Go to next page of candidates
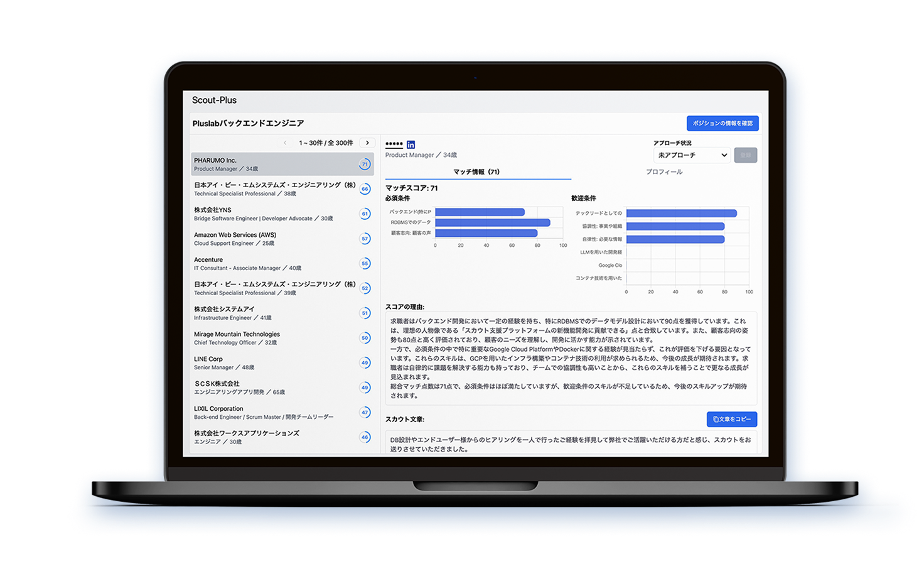The height and width of the screenshot is (586, 924). click(x=367, y=143)
